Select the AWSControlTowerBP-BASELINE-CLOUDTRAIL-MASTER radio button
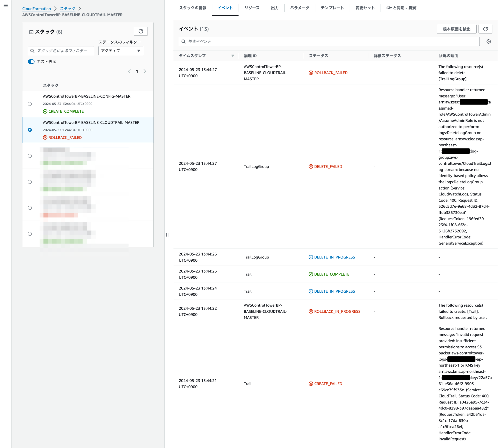This screenshot has height=448, width=500. (x=30, y=130)
